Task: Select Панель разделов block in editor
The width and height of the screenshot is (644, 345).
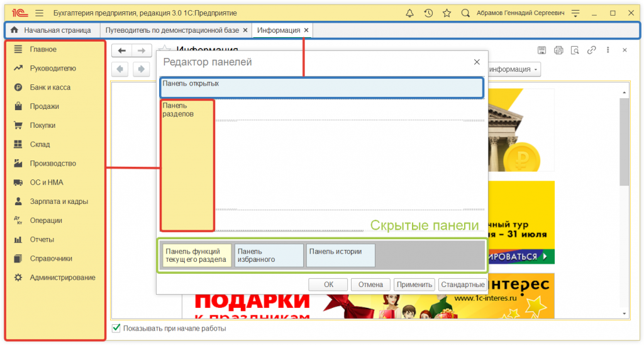Action: point(187,166)
